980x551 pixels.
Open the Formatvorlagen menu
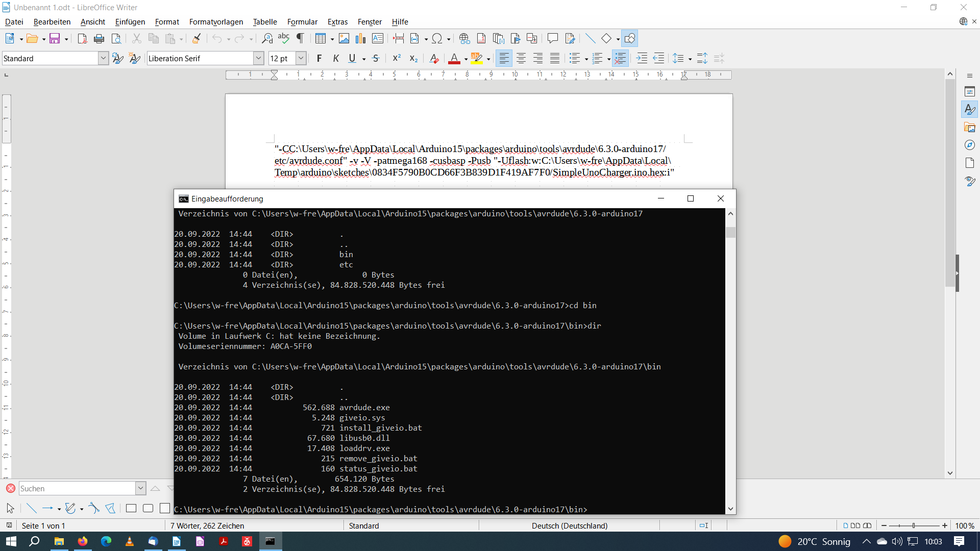point(216,21)
